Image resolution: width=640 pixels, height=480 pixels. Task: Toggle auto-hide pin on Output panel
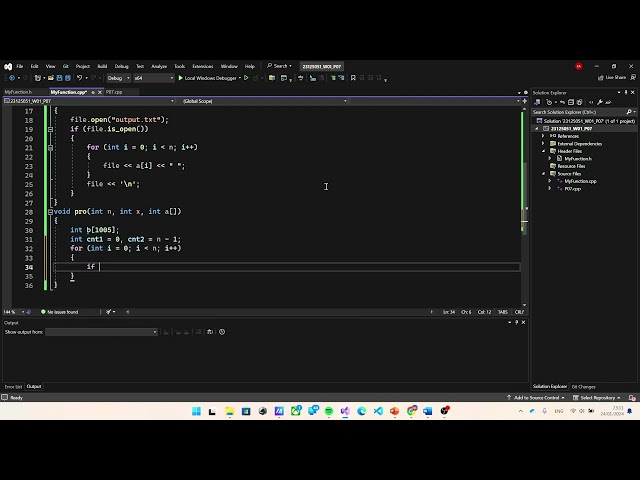(x=516, y=322)
